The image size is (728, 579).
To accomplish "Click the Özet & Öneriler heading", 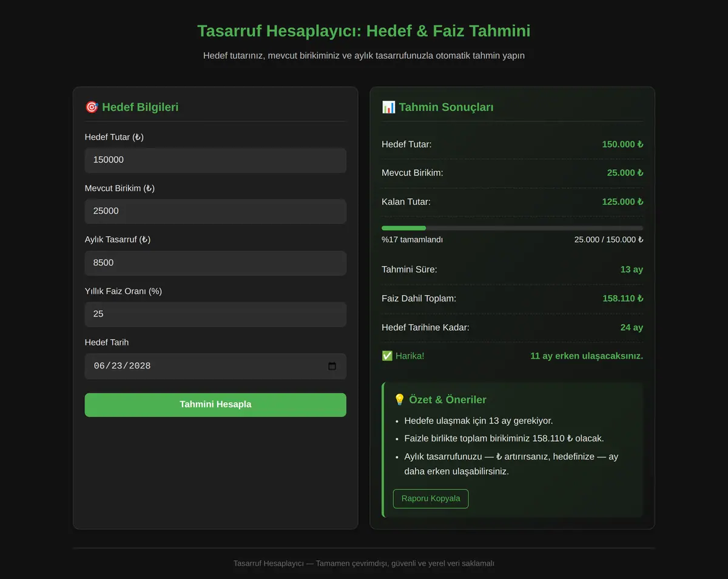I will click(440, 399).
